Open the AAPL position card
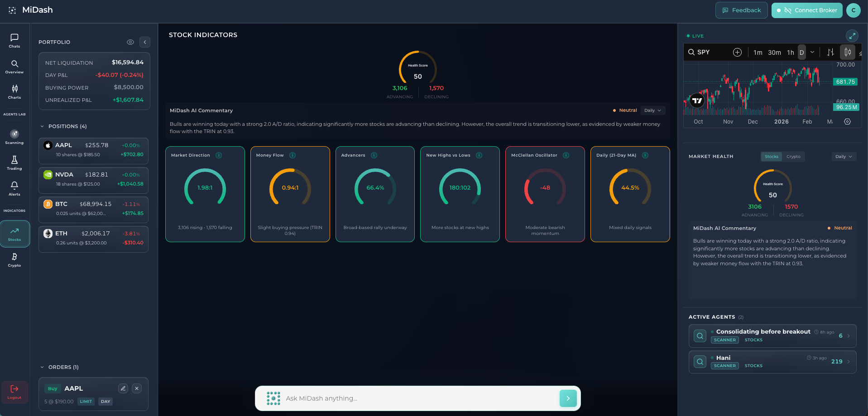The width and height of the screenshot is (868, 416). [x=94, y=151]
